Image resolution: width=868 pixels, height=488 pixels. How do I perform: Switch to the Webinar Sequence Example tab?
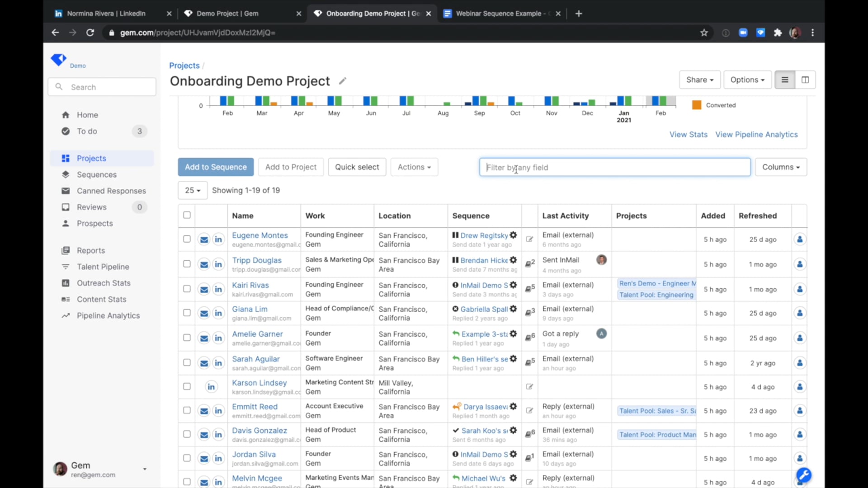click(502, 14)
